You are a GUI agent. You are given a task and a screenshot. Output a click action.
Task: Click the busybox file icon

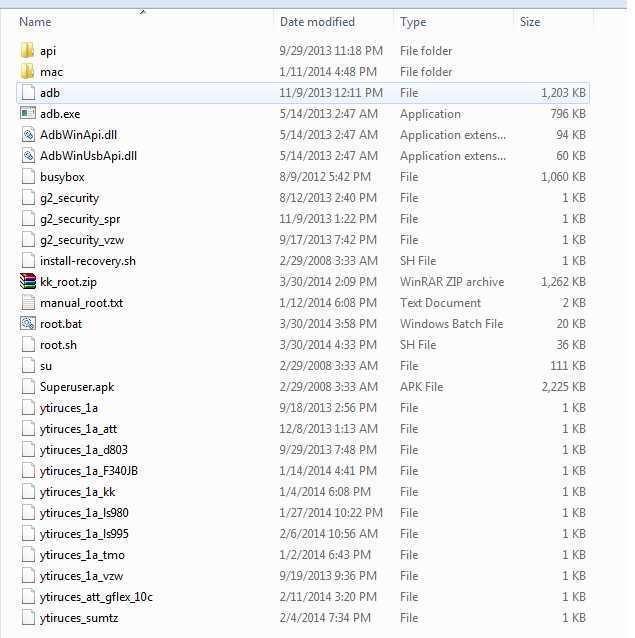[28, 177]
